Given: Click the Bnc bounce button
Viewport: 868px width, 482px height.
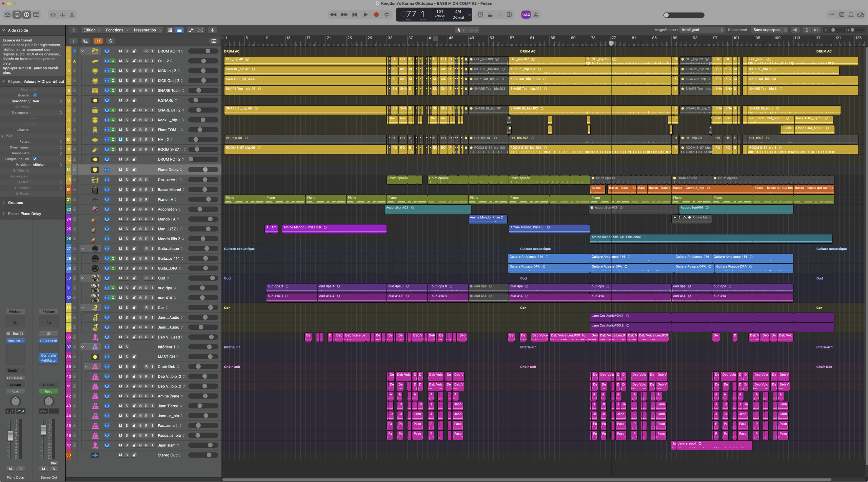Looking at the screenshot, I should click(54, 463).
